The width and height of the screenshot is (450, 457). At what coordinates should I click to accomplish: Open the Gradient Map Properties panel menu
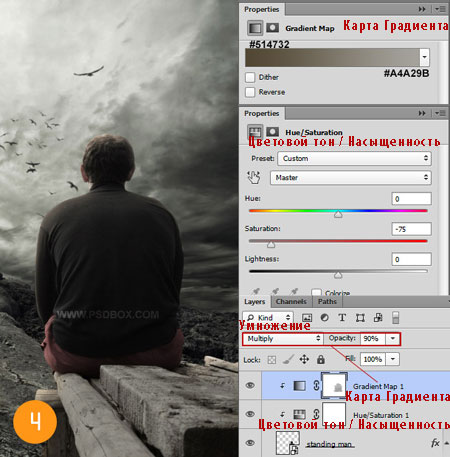tap(440, 9)
